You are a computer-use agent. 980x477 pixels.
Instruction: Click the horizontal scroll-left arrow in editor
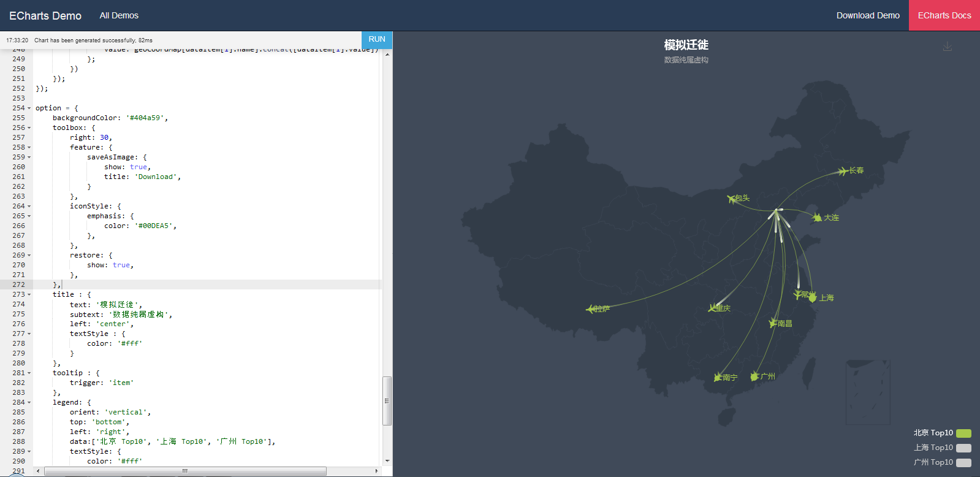point(38,471)
